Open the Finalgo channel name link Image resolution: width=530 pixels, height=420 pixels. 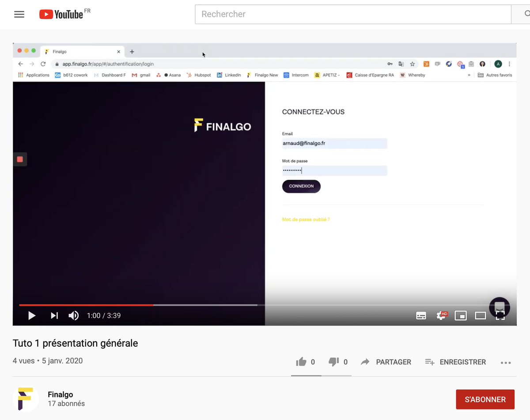click(x=61, y=394)
